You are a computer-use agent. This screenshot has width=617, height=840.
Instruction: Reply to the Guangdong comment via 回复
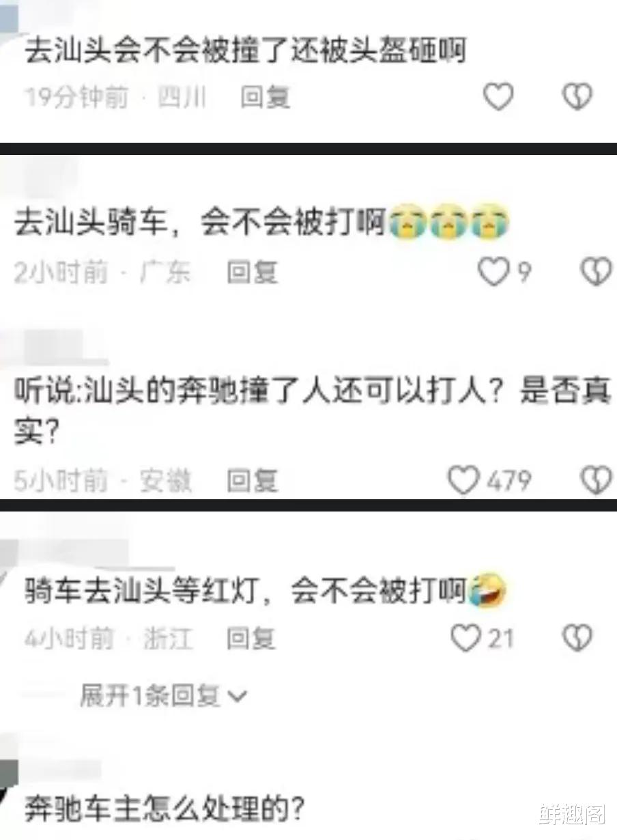coord(253,273)
